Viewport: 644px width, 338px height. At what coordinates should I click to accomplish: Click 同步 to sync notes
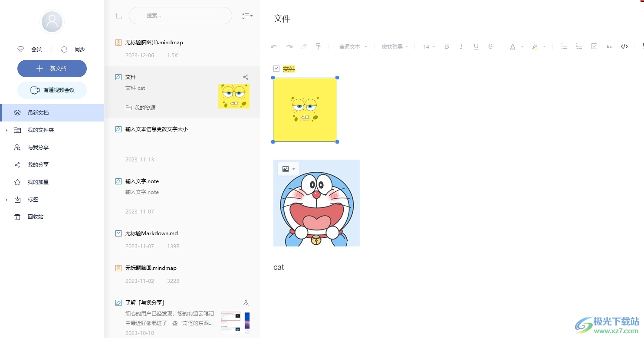80,49
